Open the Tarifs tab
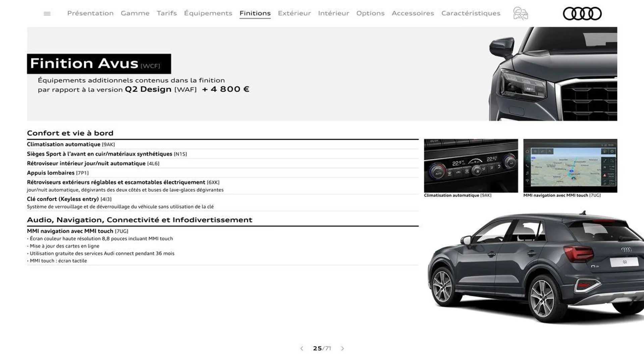 pyautogui.click(x=167, y=13)
